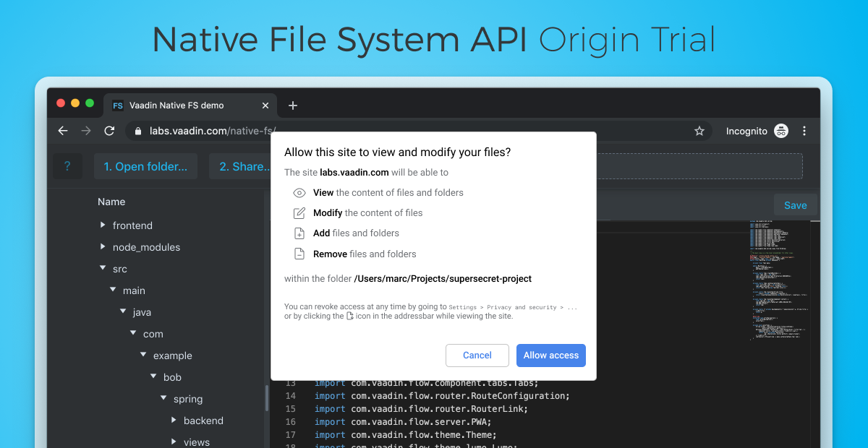Viewport: 868px width, 448px height.
Task: Select the java folder name
Action: 142,312
